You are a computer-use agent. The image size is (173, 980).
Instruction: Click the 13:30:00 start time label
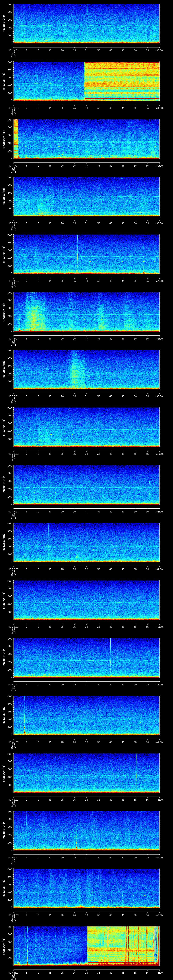13,108
